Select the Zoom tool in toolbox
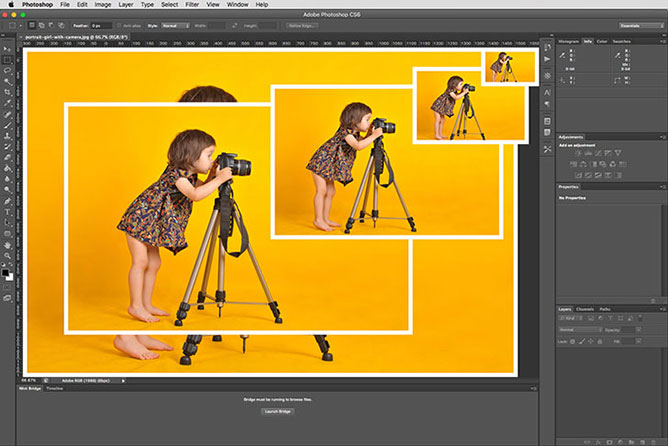The image size is (668, 446). (x=8, y=256)
